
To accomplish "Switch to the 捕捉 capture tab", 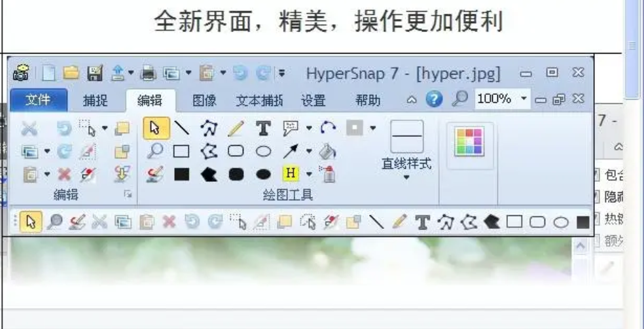I will coord(96,101).
